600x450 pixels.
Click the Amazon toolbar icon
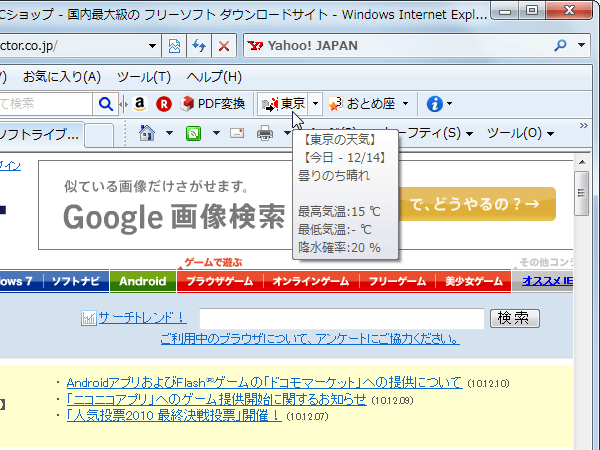(x=140, y=104)
